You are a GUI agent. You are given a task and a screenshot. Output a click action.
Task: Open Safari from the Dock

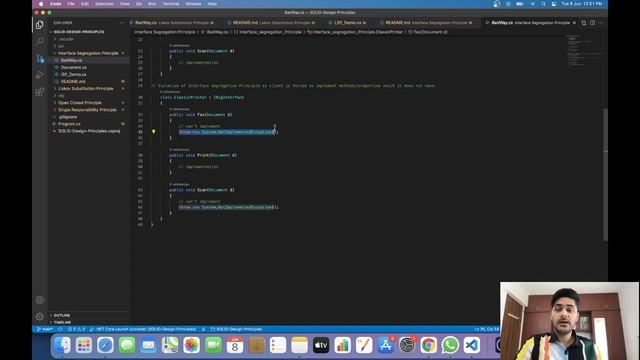[105, 345]
